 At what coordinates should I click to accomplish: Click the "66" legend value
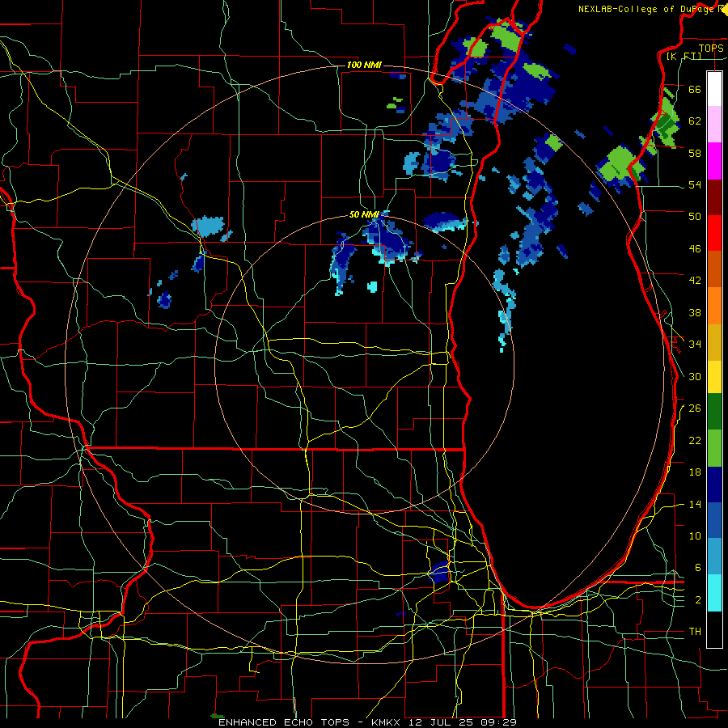click(x=695, y=89)
